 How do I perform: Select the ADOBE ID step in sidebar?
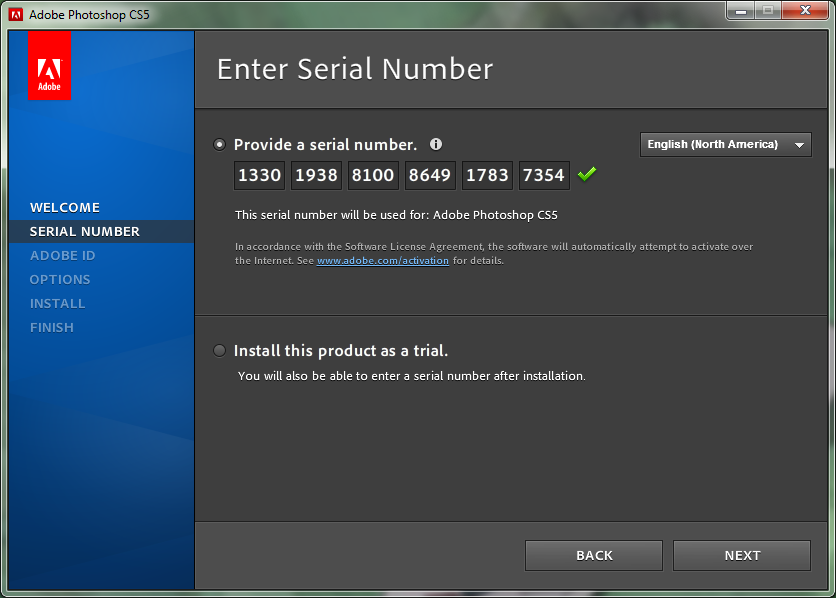(62, 255)
